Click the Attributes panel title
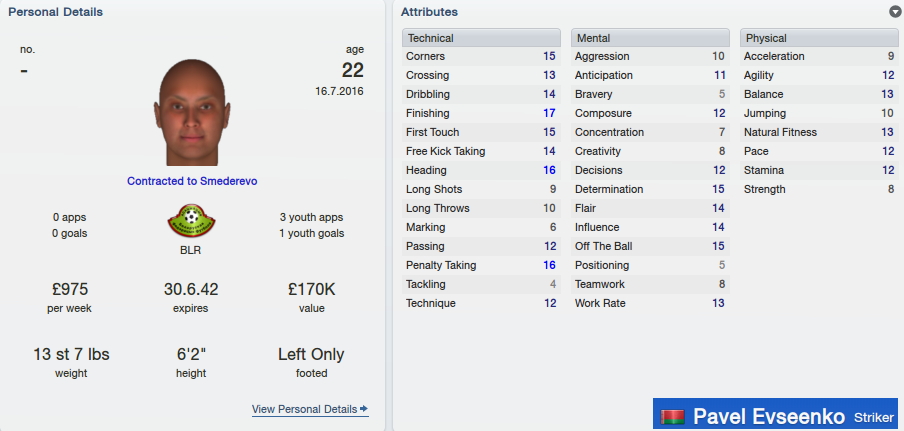 pyautogui.click(x=430, y=12)
